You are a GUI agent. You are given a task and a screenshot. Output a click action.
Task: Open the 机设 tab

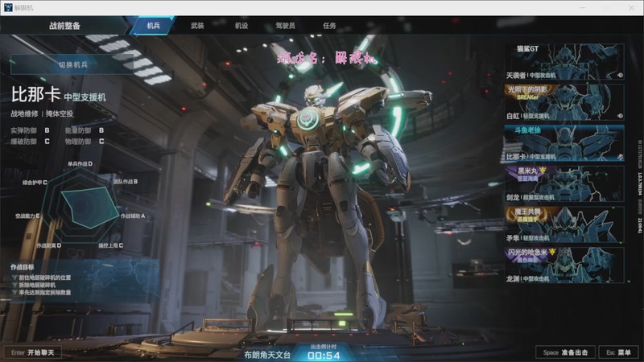click(x=241, y=26)
